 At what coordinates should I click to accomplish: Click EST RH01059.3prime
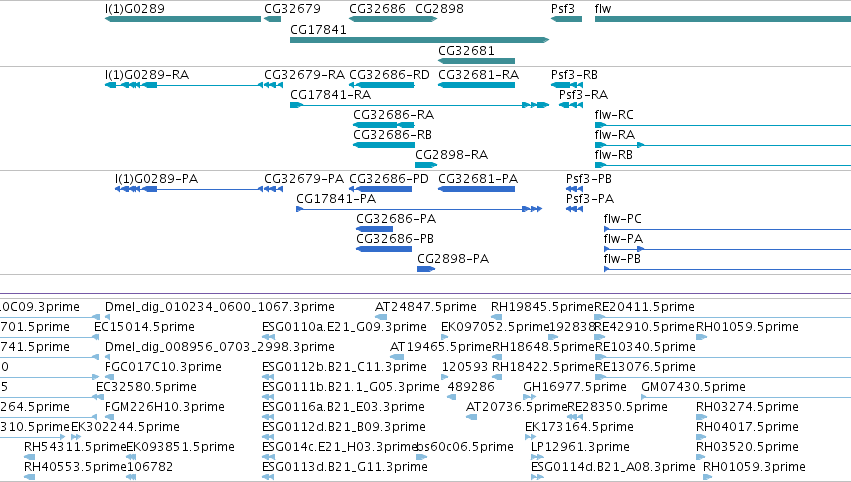[x=754, y=467]
